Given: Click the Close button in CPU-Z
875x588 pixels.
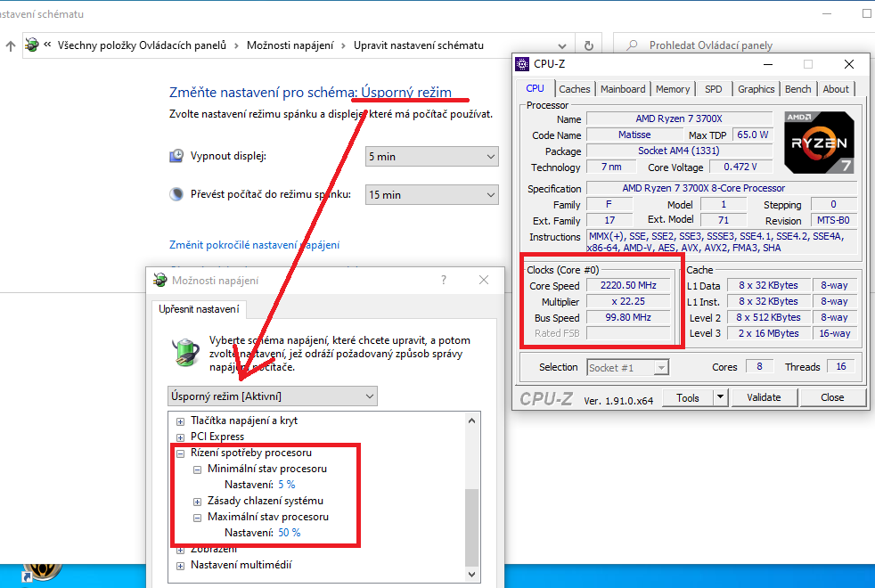Looking at the screenshot, I should [832, 397].
